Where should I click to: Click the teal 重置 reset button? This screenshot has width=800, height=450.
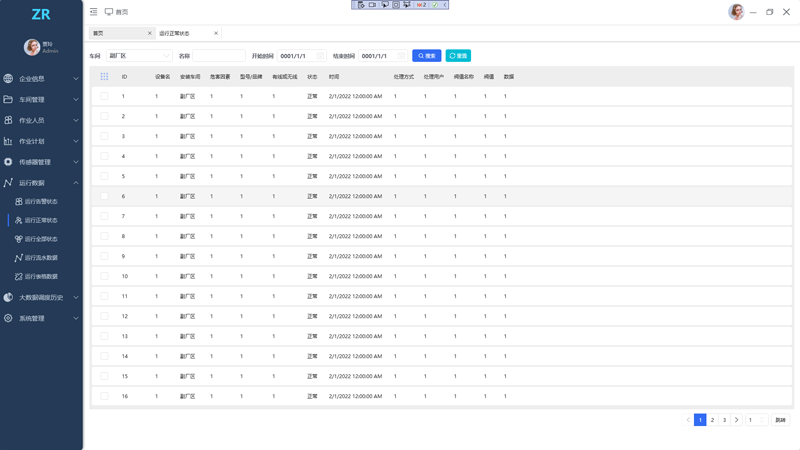tap(458, 56)
